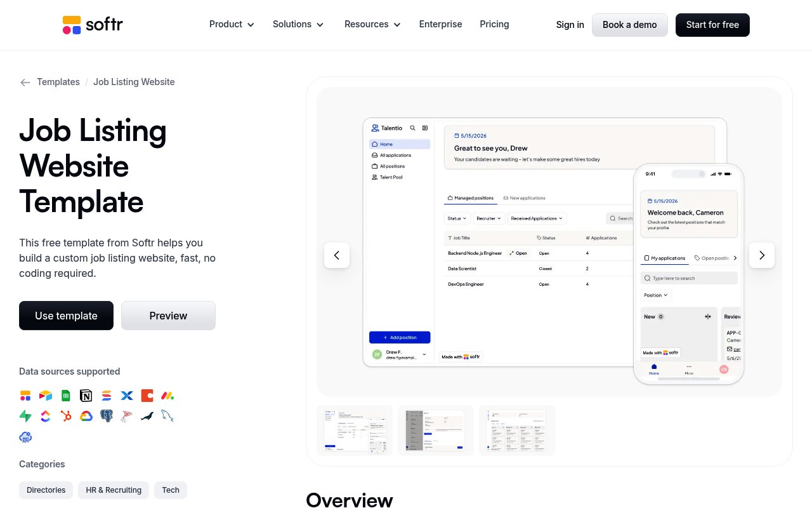Click the main template preview image
Viewport: 812px width, 508px height.
(549, 243)
